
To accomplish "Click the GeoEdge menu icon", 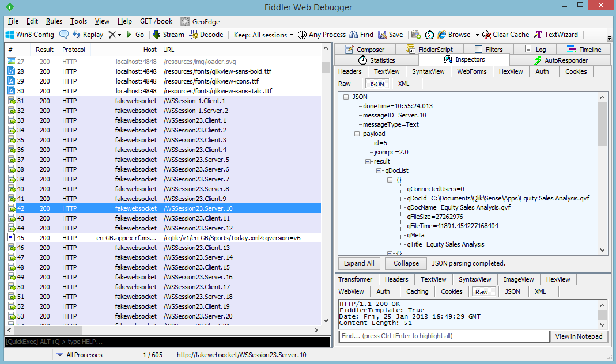I will pyautogui.click(x=185, y=21).
